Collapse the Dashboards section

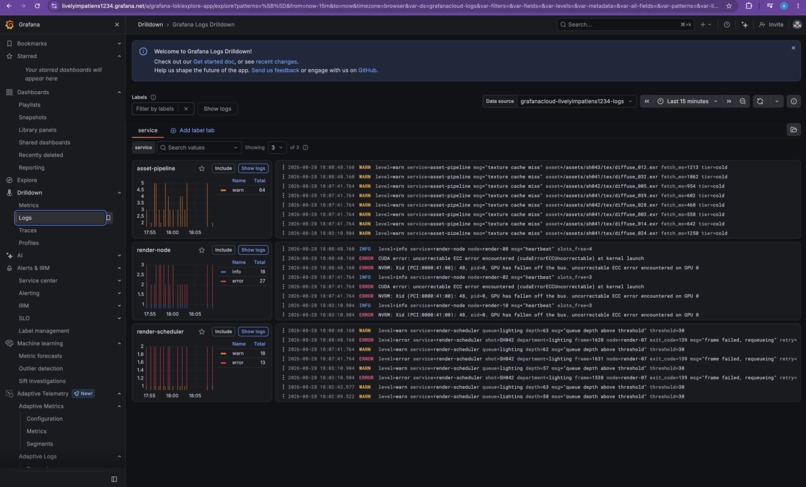pos(119,93)
